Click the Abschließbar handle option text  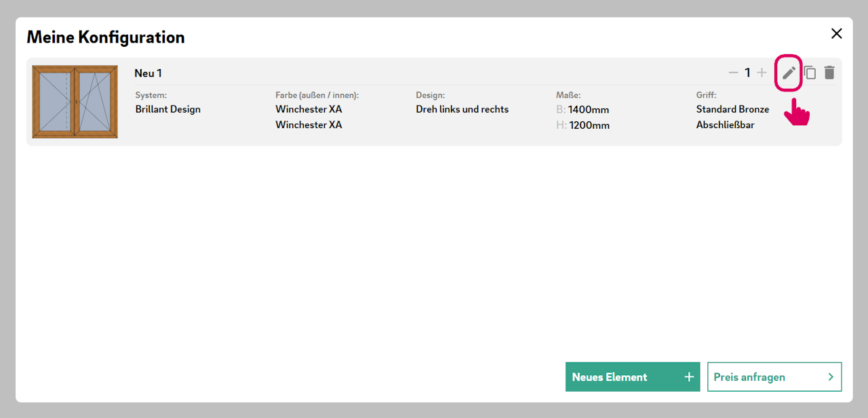coord(725,125)
